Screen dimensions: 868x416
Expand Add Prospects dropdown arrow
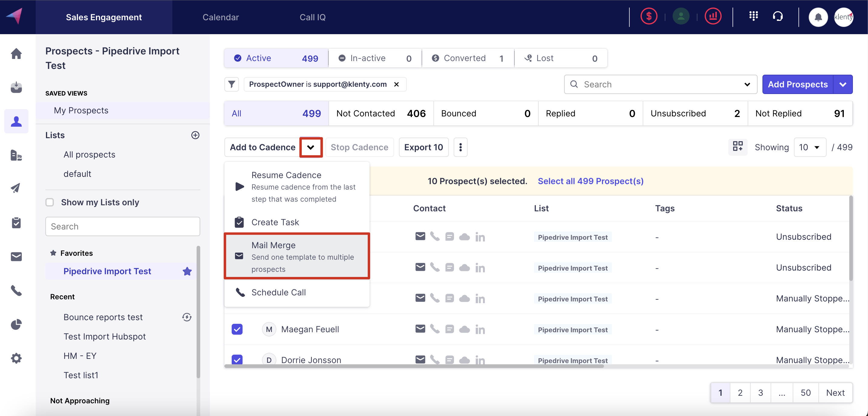click(x=843, y=84)
